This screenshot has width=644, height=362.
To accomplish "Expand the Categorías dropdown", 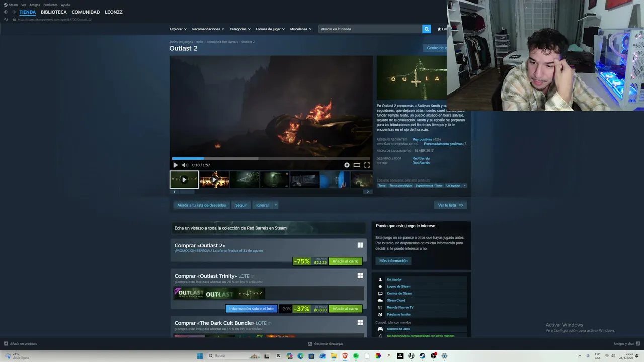I will click(240, 29).
